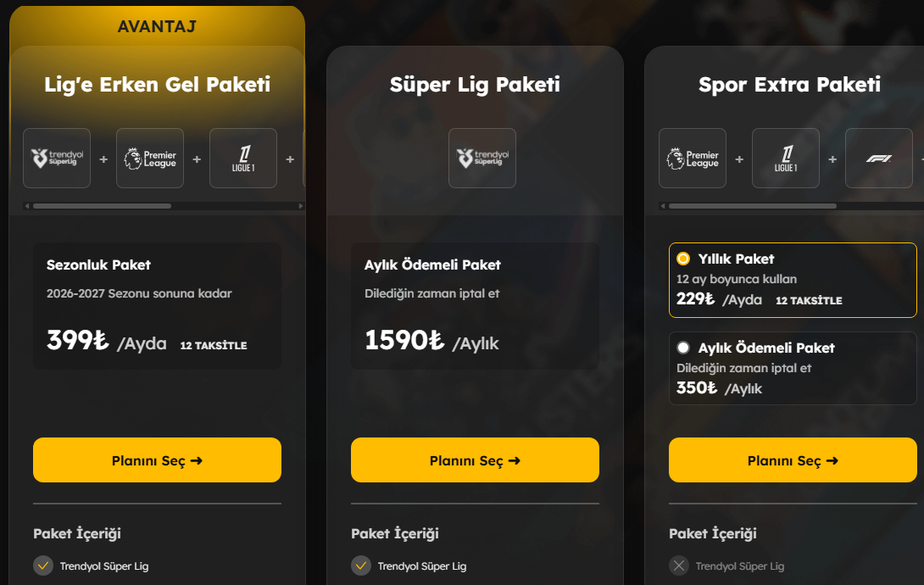Screen dimensions: 924x585
Task: Click Premier League logo in Lig'e Erken Gel Paketi
Action: (150, 158)
